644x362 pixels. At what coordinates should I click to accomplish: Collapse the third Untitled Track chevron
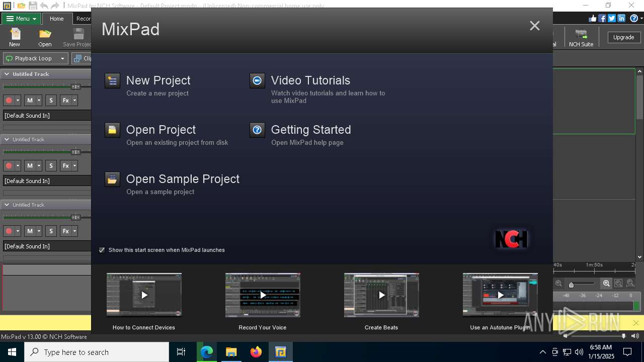pos(7,205)
